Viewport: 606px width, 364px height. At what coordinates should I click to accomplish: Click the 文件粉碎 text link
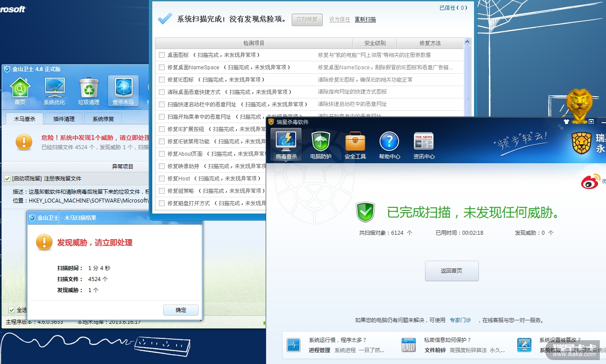tap(435, 350)
